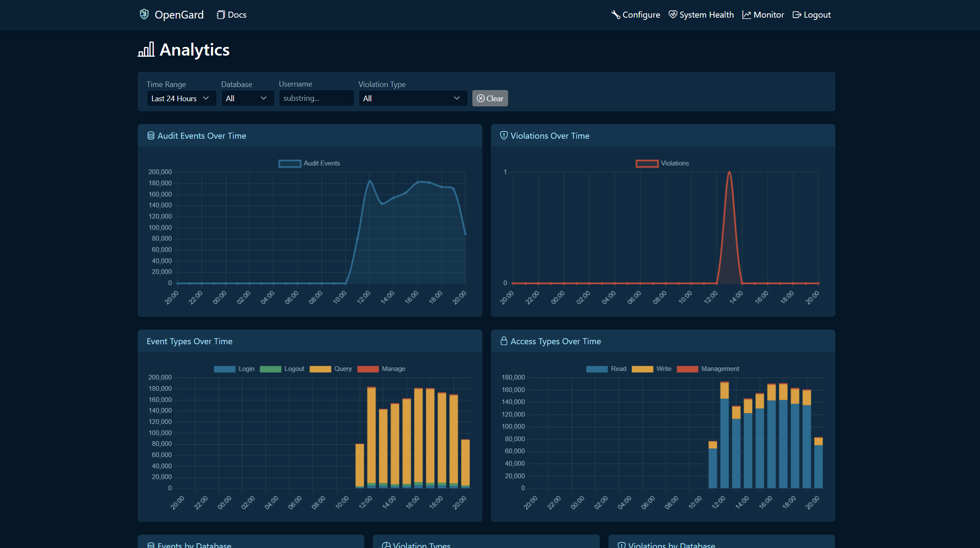Click the database icon beside Events by Database
This screenshot has height=548, width=980.
coord(150,545)
